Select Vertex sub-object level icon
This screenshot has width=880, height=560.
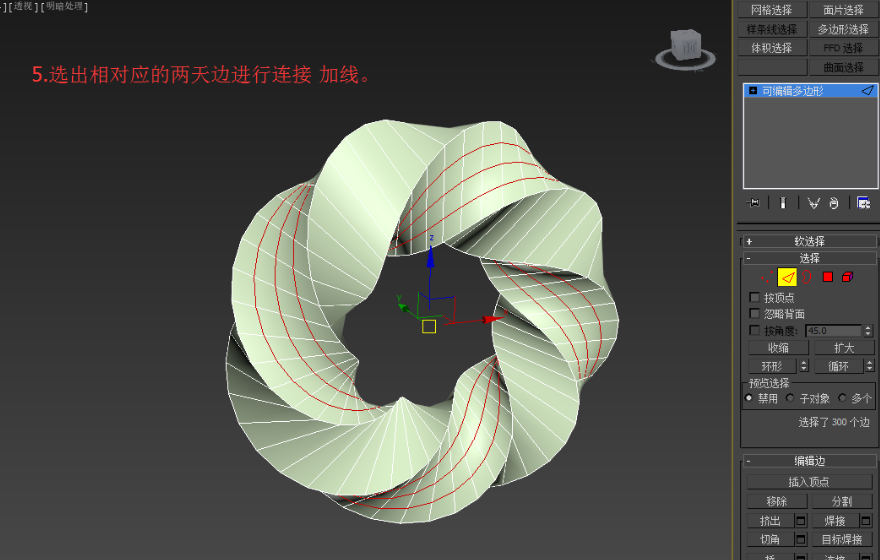(x=766, y=277)
